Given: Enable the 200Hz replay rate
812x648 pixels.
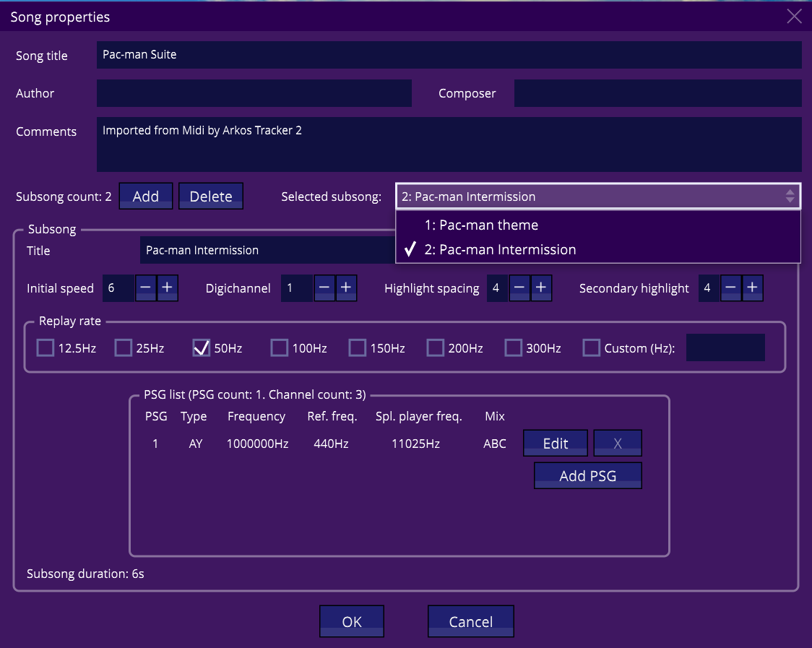Looking at the screenshot, I should (436, 348).
